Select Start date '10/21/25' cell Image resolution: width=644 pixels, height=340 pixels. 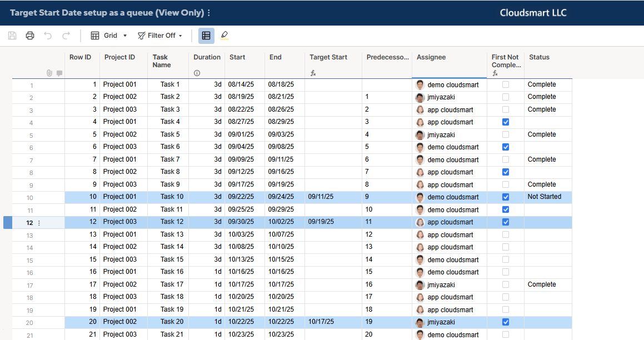[245, 309]
